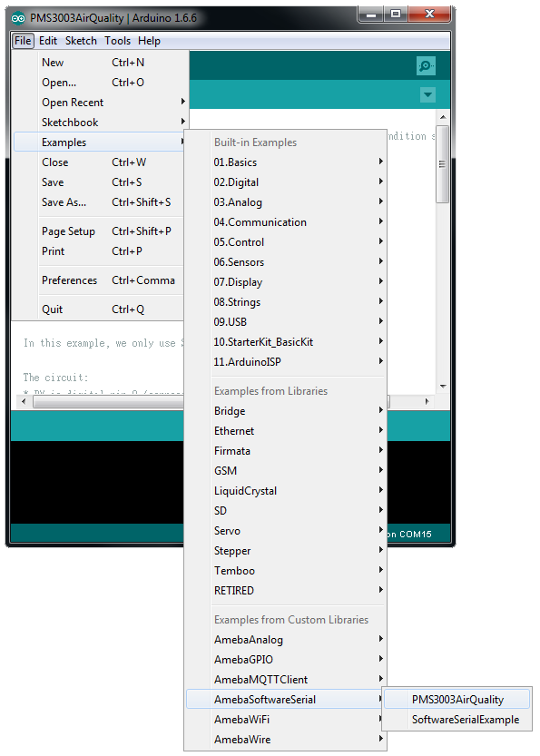Open the Help menu
The height and width of the screenshot is (756, 540).
(x=149, y=41)
